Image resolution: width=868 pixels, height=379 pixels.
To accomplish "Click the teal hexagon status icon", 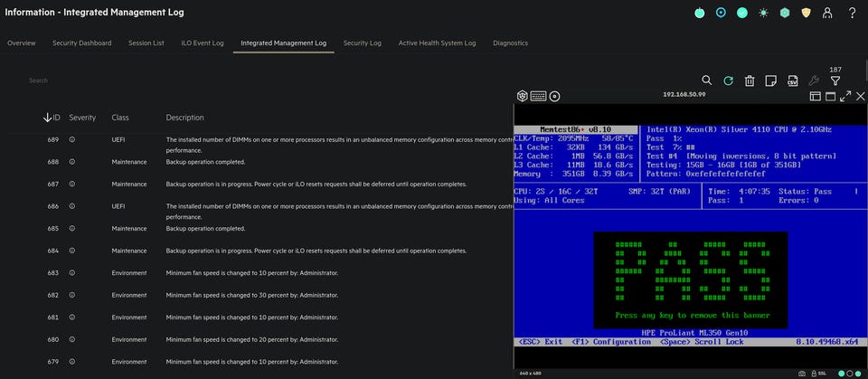I will (785, 13).
